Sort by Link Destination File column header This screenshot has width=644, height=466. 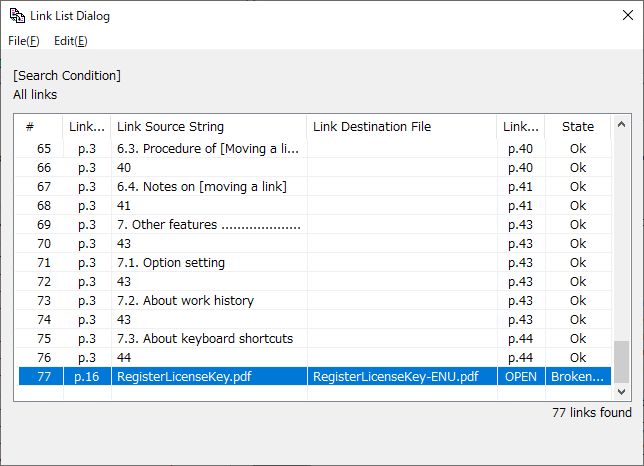tap(402, 126)
